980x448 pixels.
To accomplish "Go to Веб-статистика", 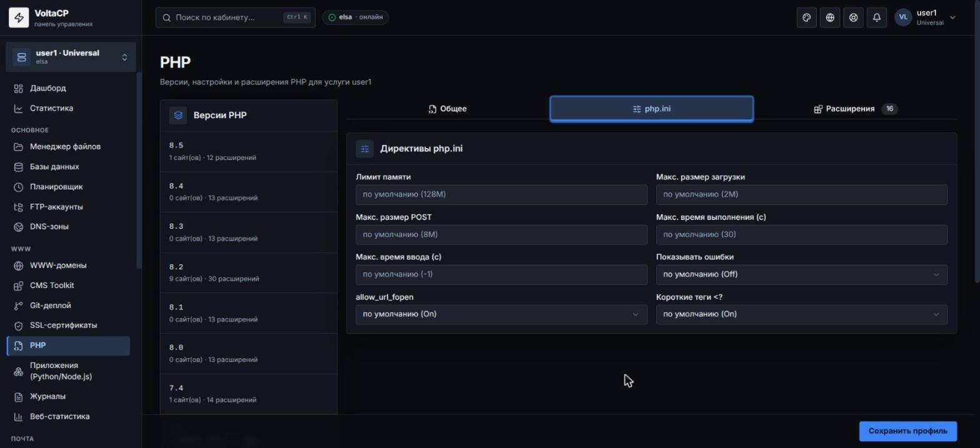I will (69, 417).
